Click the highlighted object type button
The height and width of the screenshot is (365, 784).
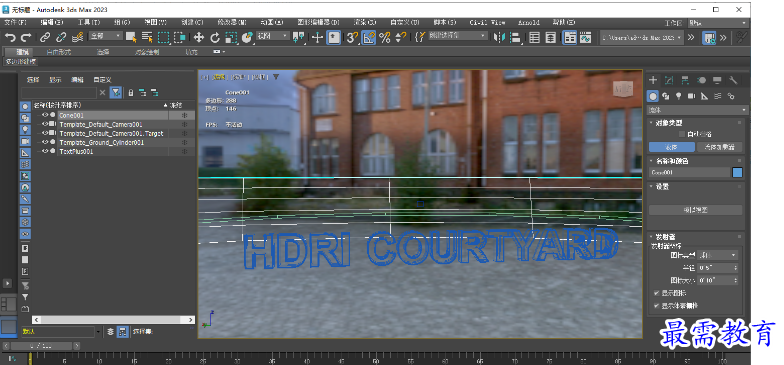coord(672,147)
